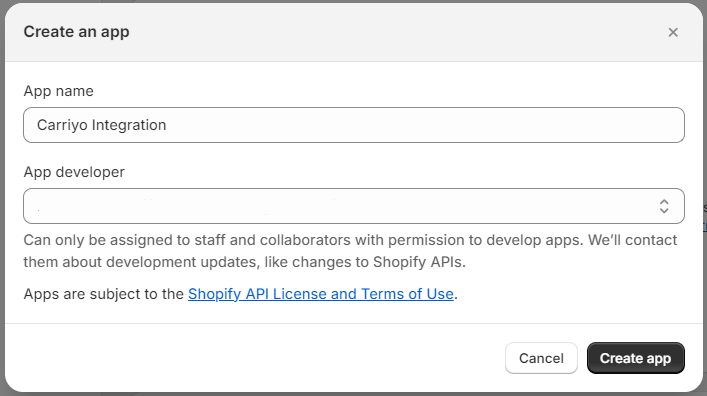Click the Cancel button
This screenshot has width=707, height=396.
(541, 358)
